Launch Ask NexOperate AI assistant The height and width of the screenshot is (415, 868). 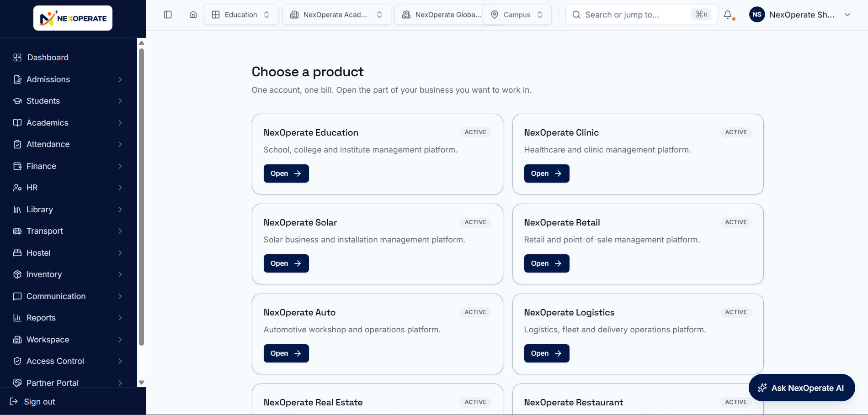click(802, 388)
